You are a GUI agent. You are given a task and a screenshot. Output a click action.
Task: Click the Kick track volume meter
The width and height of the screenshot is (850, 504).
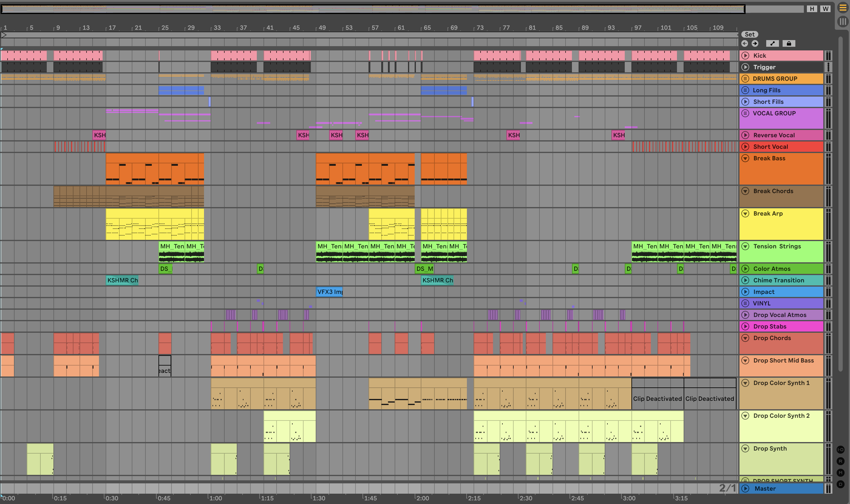[828, 56]
